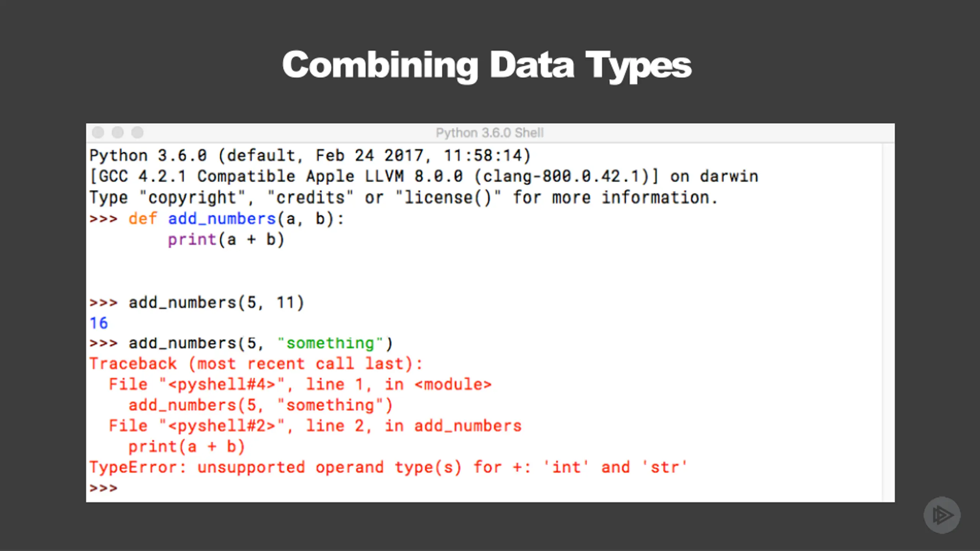Click the gray close window circle
The width and height of the screenshot is (980, 551).
[x=98, y=132]
